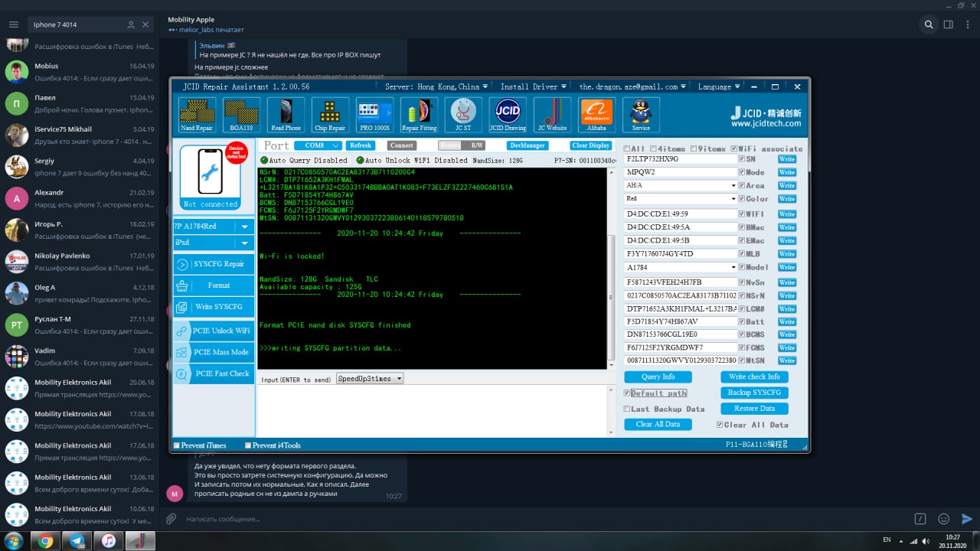
Task: Click the Refresh port button
Action: pyautogui.click(x=361, y=145)
